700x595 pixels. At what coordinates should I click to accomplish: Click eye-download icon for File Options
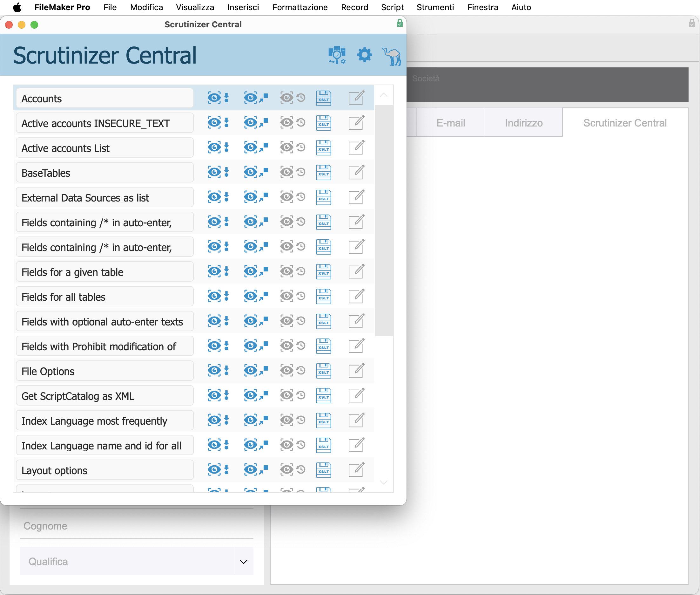click(218, 370)
